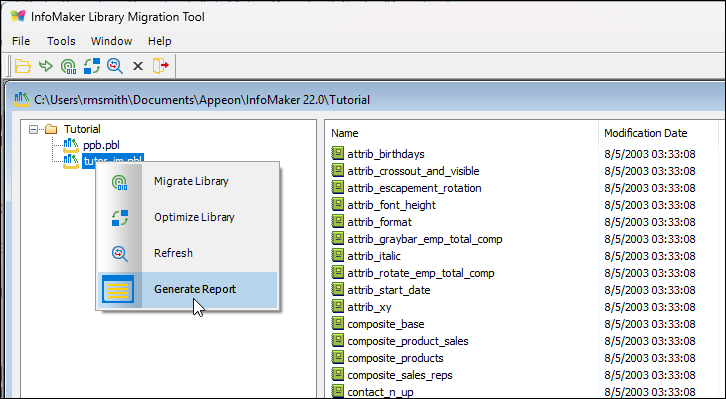Image resolution: width=726 pixels, height=399 pixels.
Task: Click the Exit door toolbar icon
Action: [160, 66]
